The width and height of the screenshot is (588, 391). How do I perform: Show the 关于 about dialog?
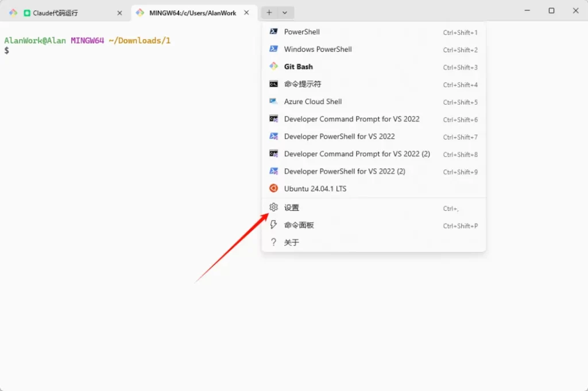[x=373, y=242]
